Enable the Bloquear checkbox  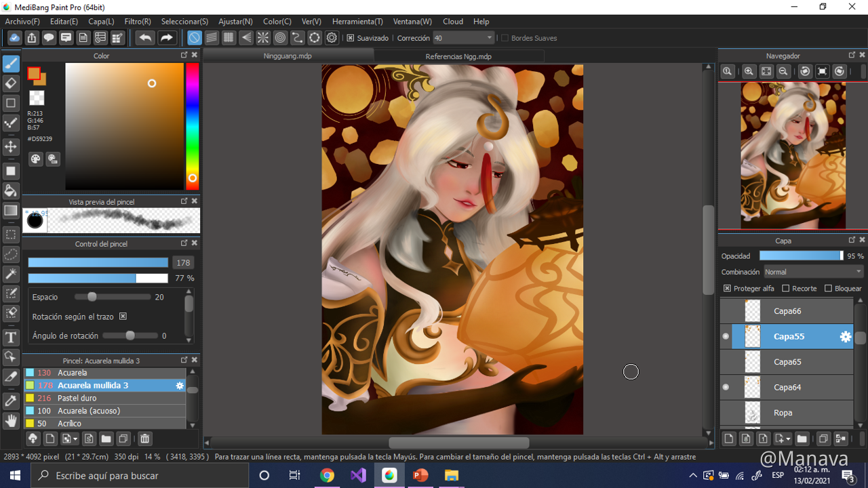828,289
